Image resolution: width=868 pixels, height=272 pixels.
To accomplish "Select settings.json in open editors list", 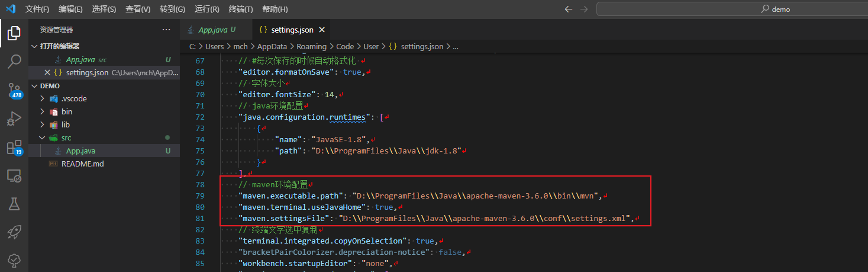I will (104, 73).
